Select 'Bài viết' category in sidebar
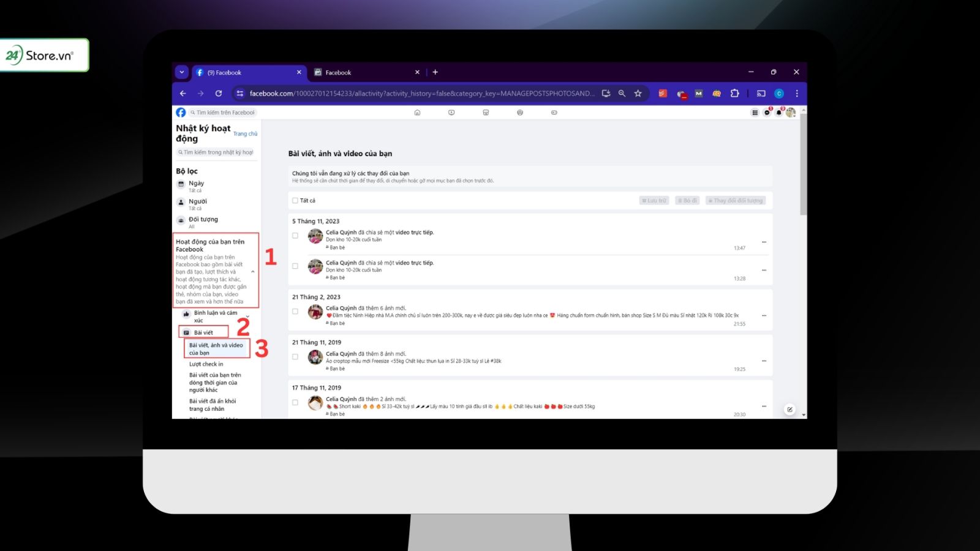Screen dimensions: 980x551 (x=203, y=332)
